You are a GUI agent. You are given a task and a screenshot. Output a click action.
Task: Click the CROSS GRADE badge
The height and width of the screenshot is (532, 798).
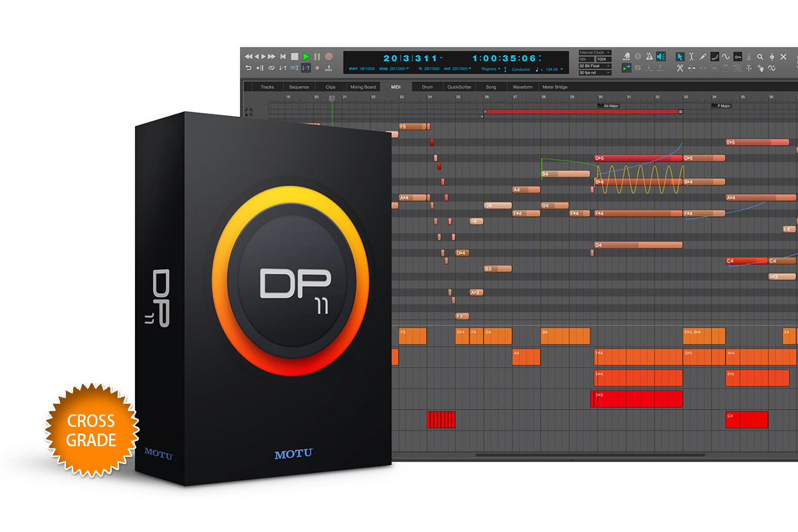91,430
